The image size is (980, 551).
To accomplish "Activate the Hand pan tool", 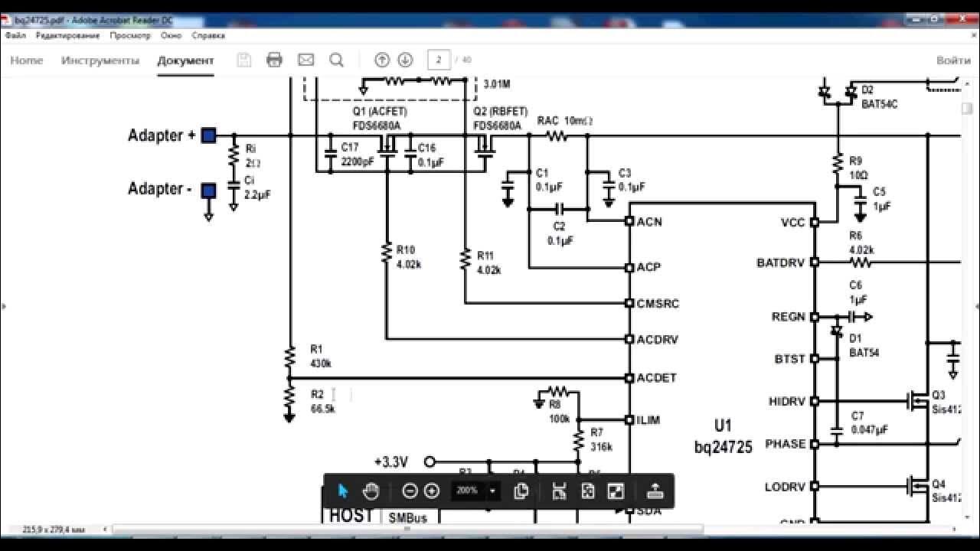I will [x=371, y=491].
